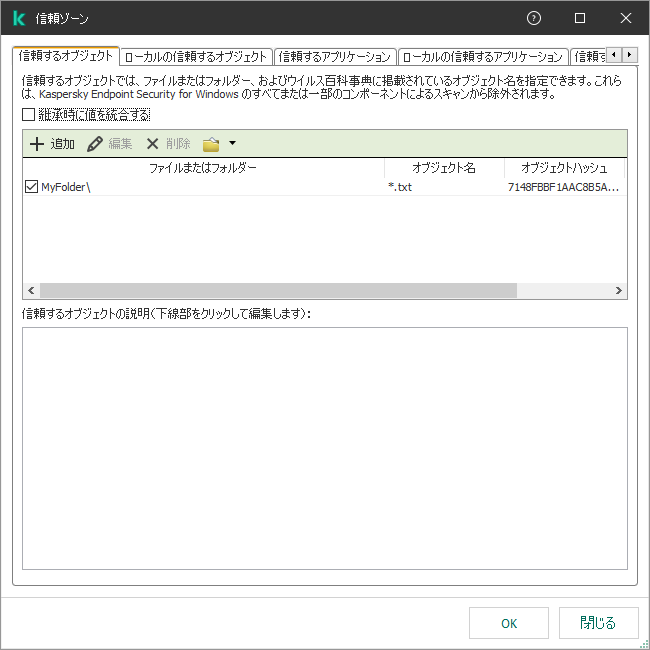Viewport: 650px width, 650px height.
Task: Open ローカルの信頼するオブジェクト tab
Action: [x=196, y=57]
